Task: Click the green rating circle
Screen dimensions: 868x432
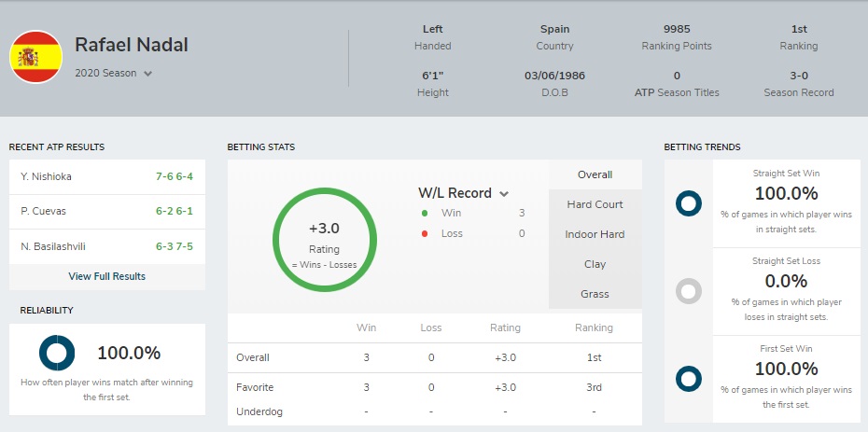Action: 325,240
